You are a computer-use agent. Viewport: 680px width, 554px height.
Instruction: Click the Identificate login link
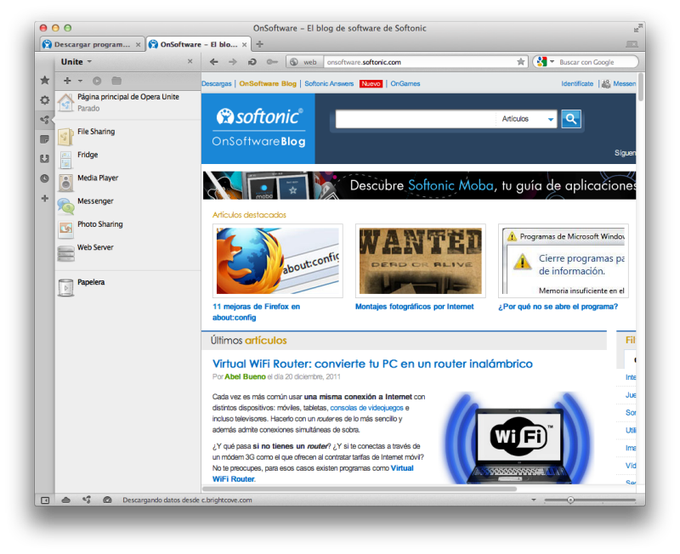(x=577, y=84)
